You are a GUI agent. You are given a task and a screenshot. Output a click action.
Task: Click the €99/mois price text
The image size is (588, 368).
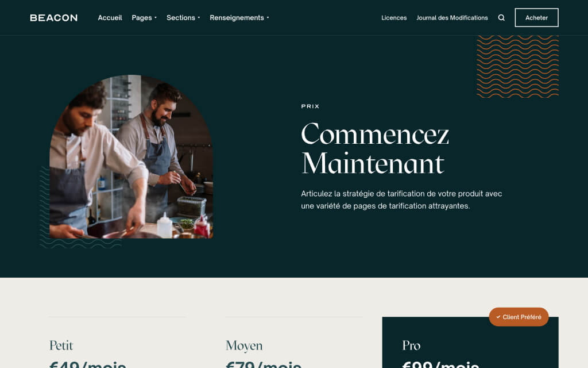coord(440,364)
